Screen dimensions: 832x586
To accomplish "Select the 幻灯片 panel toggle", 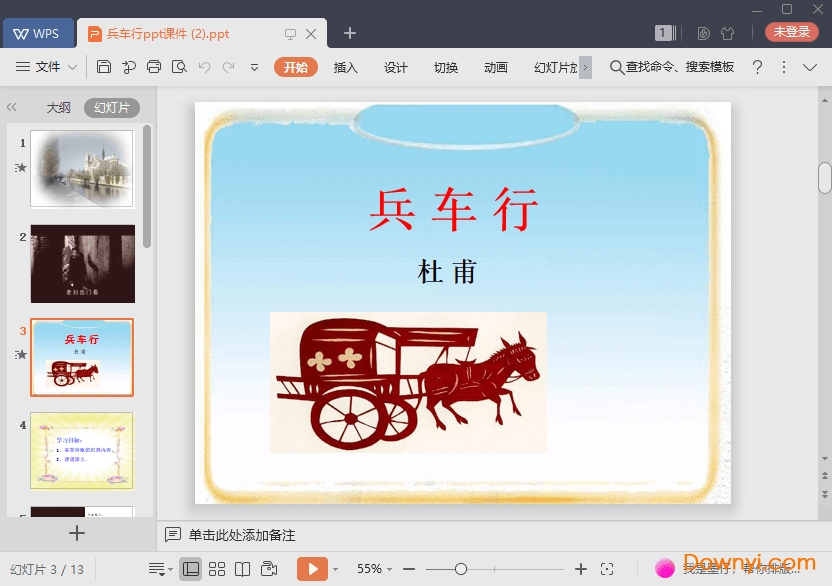I will 112,108.
